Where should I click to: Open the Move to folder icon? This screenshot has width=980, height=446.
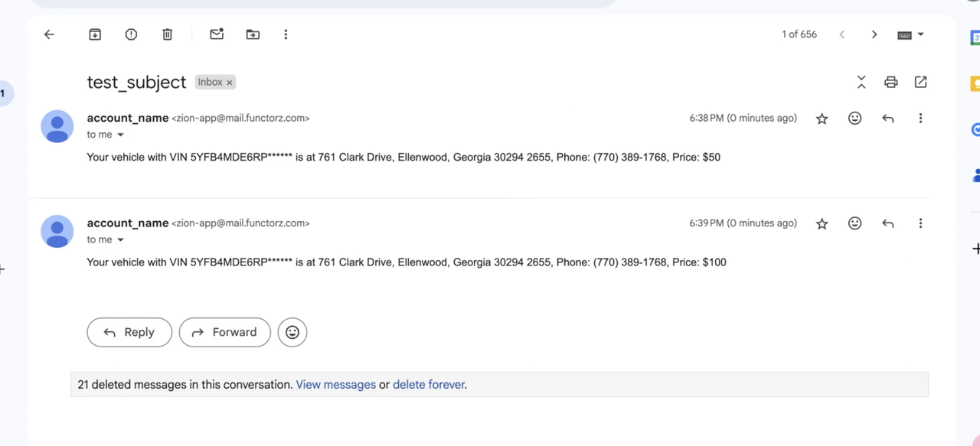click(253, 34)
